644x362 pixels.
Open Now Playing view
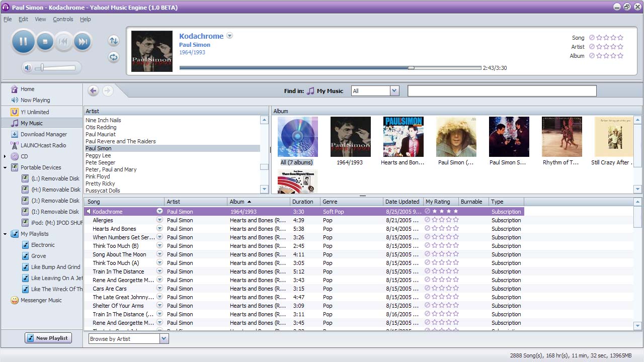pyautogui.click(x=35, y=100)
